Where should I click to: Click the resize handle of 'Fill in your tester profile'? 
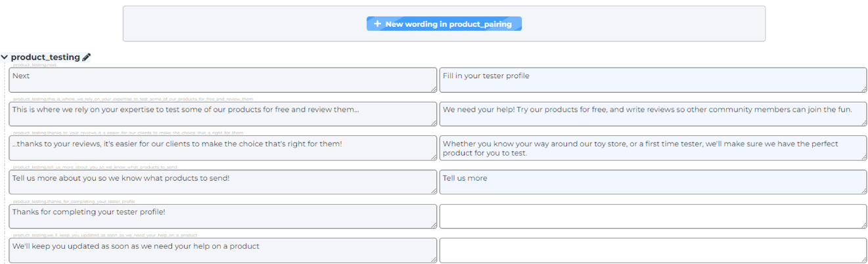tap(863, 89)
